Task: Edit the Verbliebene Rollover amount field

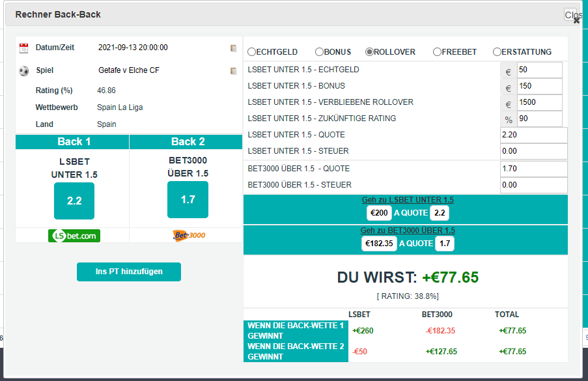Action: click(x=540, y=102)
